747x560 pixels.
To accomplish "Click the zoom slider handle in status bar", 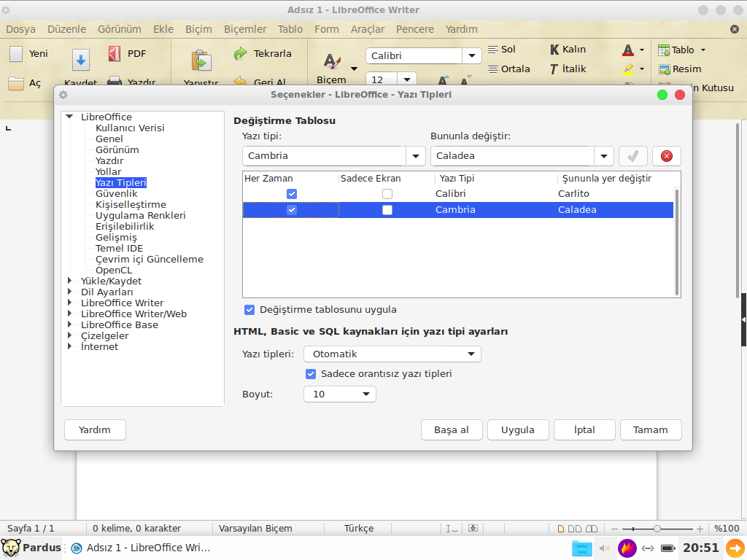I will 657,529.
